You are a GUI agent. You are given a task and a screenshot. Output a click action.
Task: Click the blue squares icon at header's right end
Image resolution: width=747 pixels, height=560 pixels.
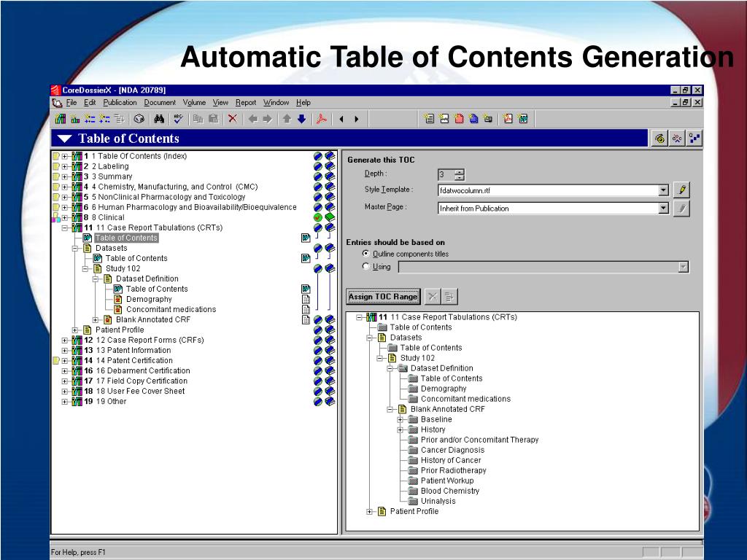pyautogui.click(x=694, y=139)
